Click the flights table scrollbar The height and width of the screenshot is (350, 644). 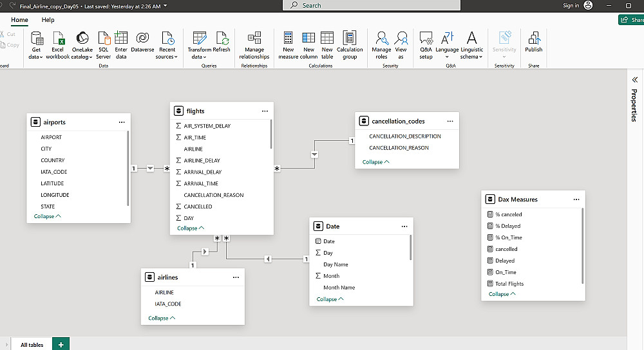[271, 135]
